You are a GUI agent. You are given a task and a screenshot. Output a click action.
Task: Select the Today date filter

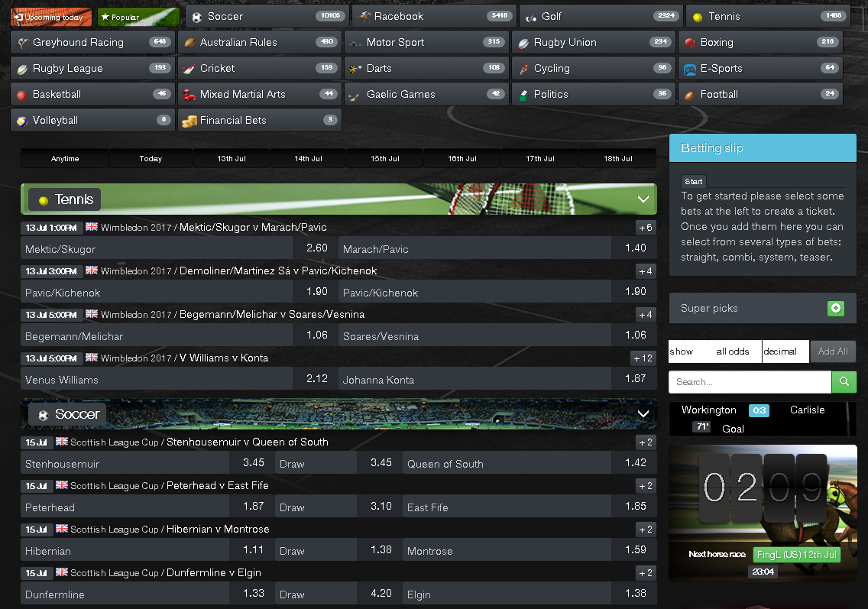coord(151,159)
